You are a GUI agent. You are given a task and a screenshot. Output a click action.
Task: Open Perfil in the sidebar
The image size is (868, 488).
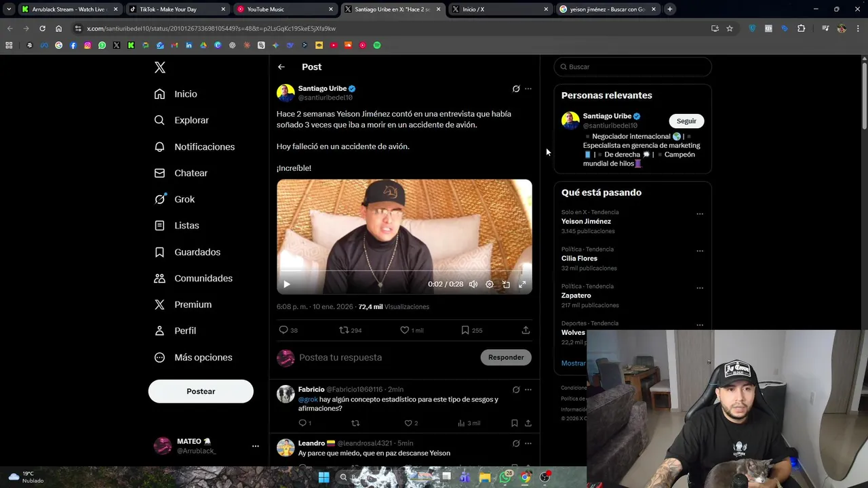tap(176, 331)
